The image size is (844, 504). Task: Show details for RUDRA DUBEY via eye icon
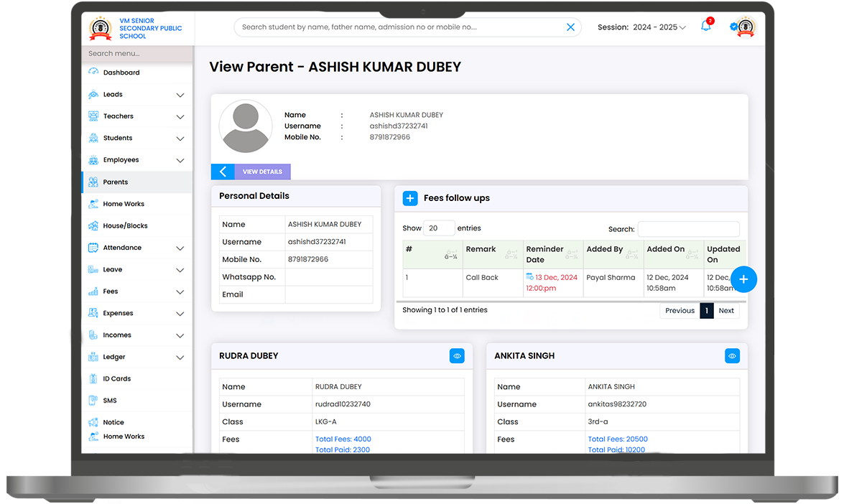click(457, 355)
